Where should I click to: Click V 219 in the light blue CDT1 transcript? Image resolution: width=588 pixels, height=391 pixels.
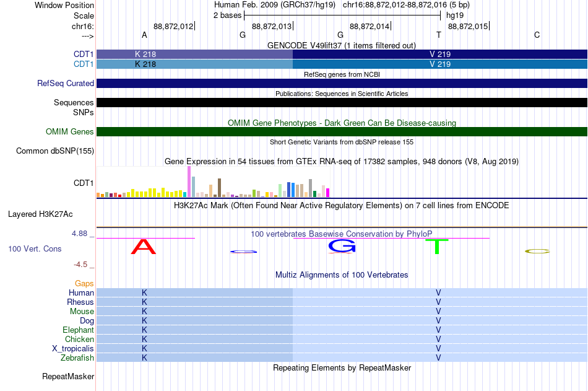click(x=440, y=64)
